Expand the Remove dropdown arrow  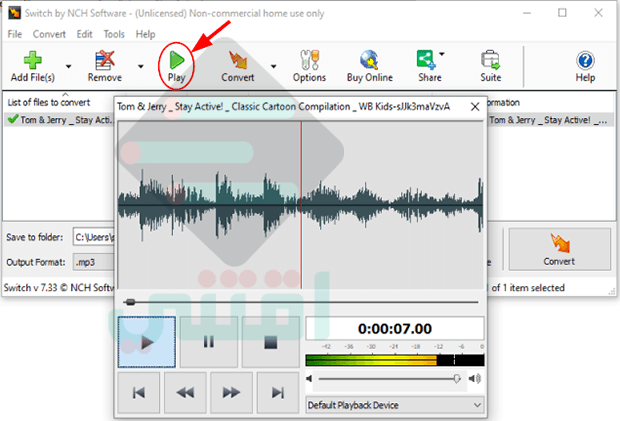click(141, 66)
